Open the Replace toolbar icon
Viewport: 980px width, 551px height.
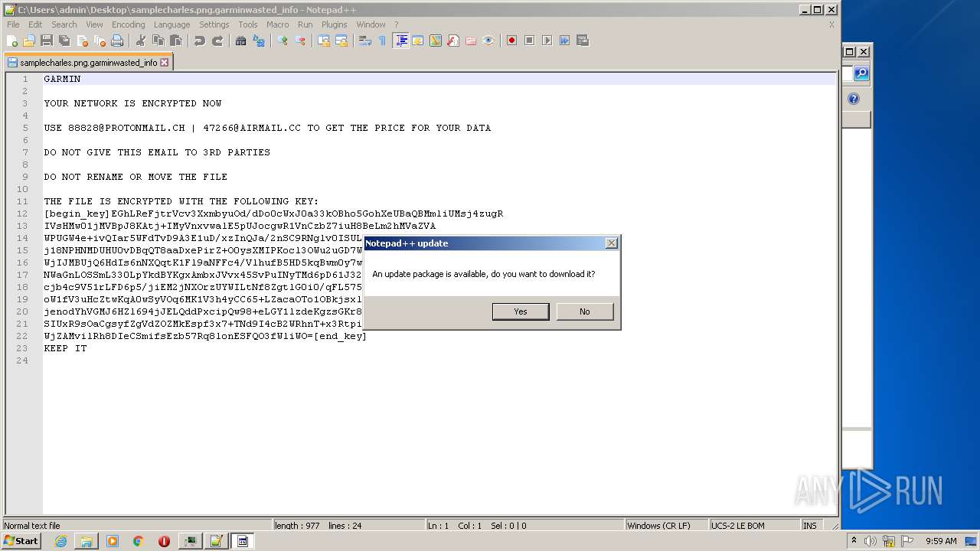pyautogui.click(x=258, y=41)
